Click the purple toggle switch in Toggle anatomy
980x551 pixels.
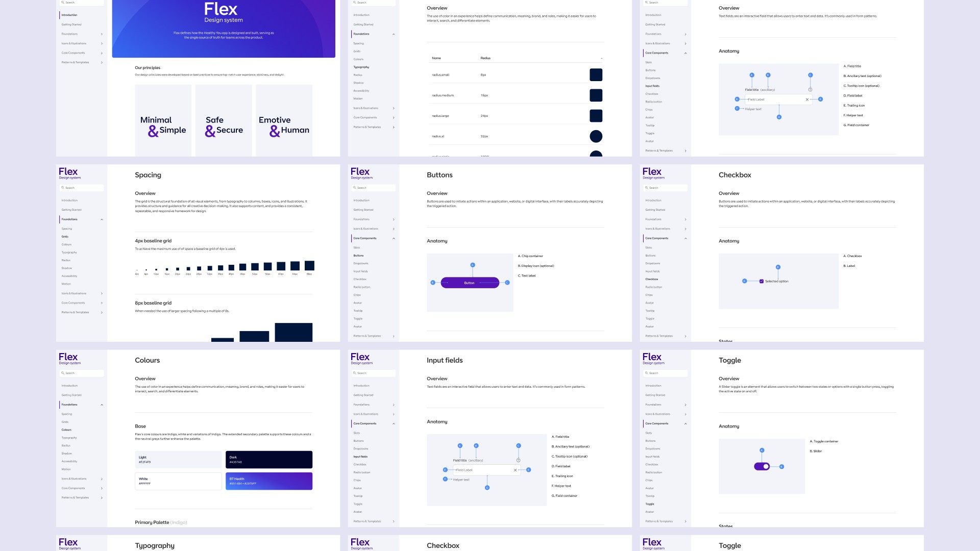(x=762, y=466)
